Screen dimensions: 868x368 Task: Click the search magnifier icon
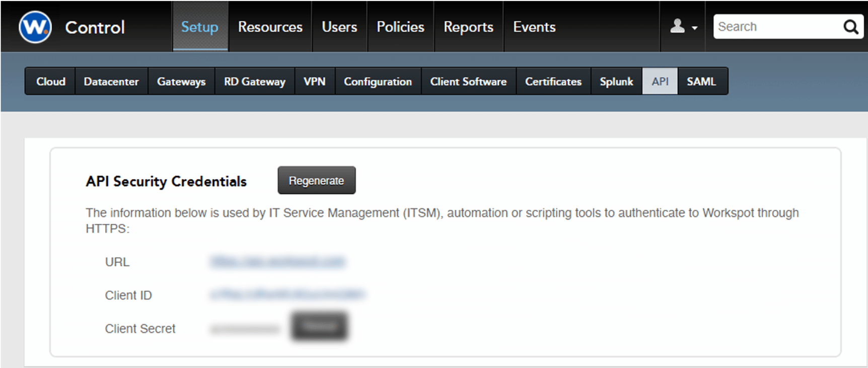click(850, 27)
